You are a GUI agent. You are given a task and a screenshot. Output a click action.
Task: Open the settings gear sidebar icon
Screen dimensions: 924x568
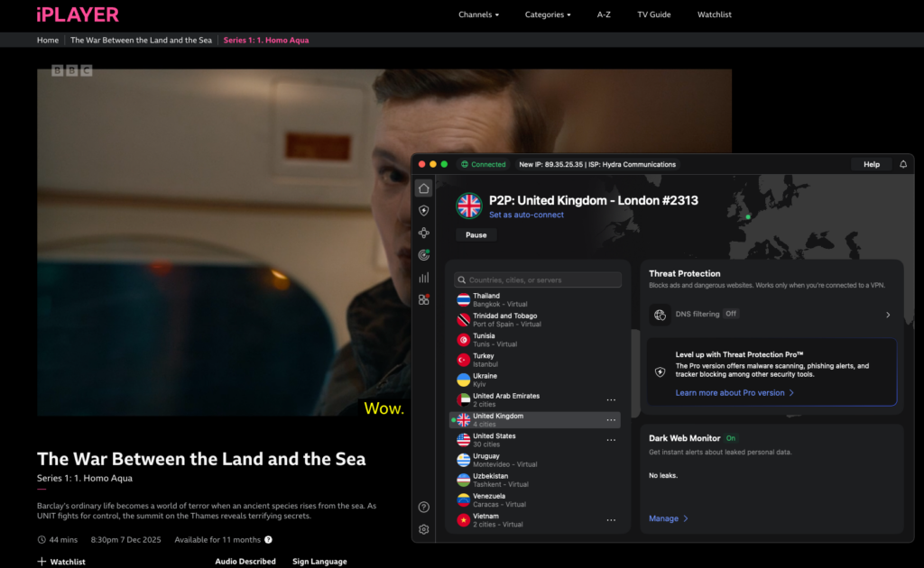coord(424,529)
